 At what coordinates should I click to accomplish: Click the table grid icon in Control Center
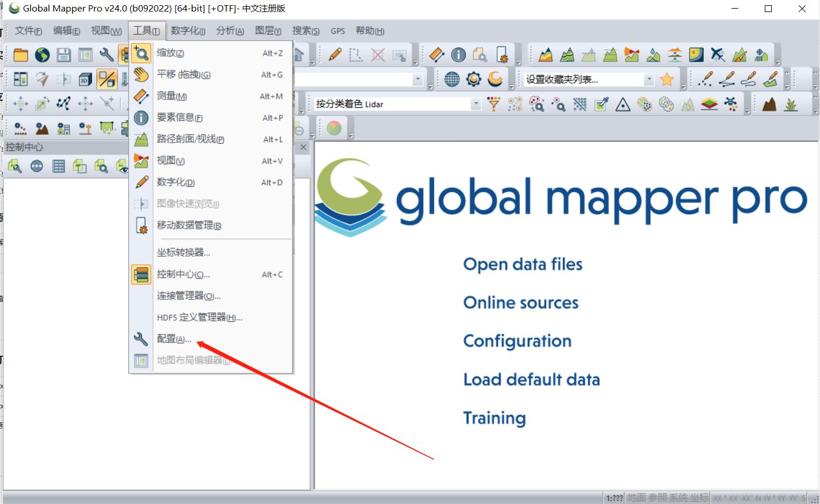pos(58,167)
